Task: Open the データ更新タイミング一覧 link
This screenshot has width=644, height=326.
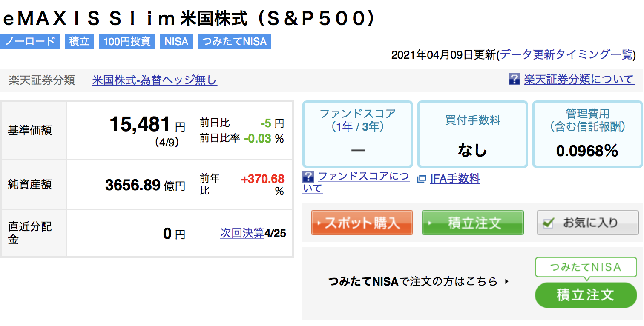Action: [566, 55]
